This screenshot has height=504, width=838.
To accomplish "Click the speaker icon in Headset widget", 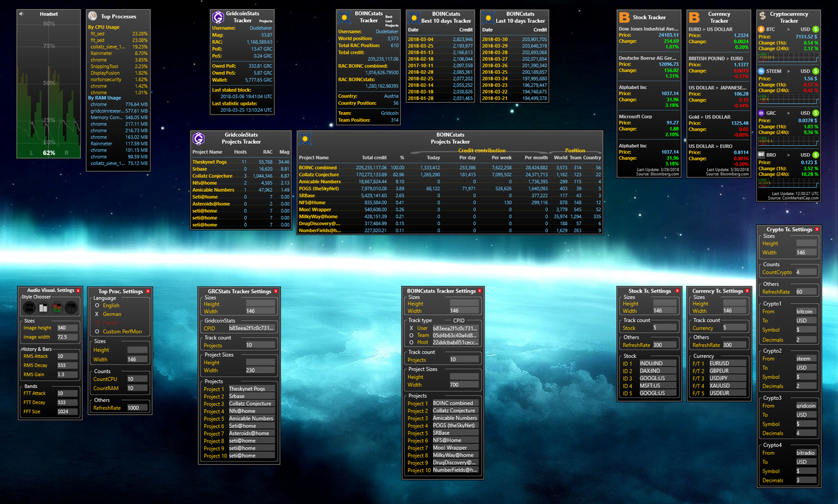I will [x=22, y=14].
